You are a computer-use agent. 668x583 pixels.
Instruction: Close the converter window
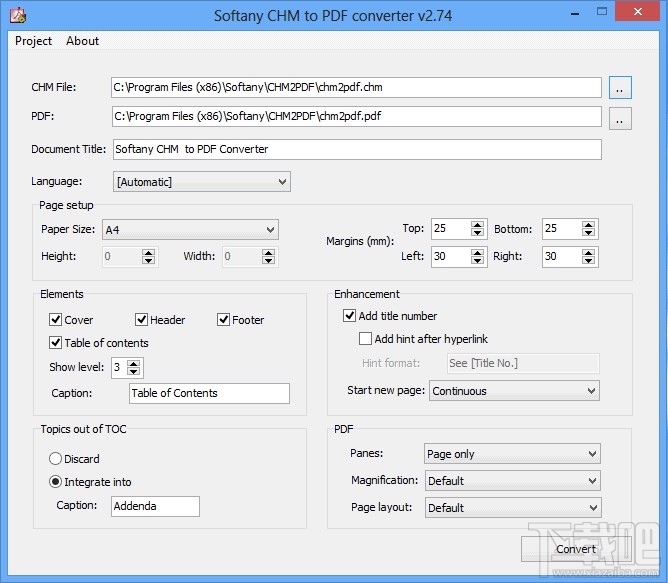(637, 12)
